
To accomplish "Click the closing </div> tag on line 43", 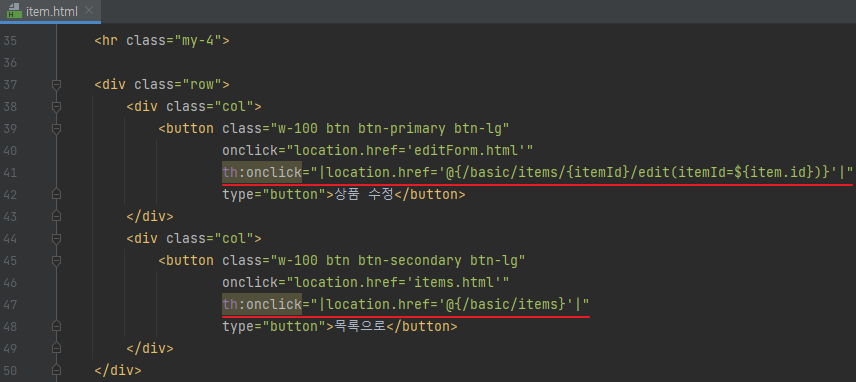I will (150, 217).
